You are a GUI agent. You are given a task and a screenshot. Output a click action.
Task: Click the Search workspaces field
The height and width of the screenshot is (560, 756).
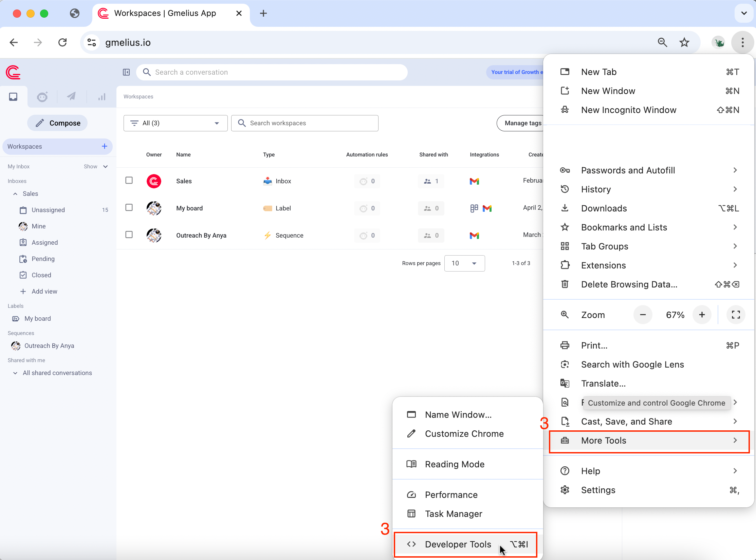(305, 123)
